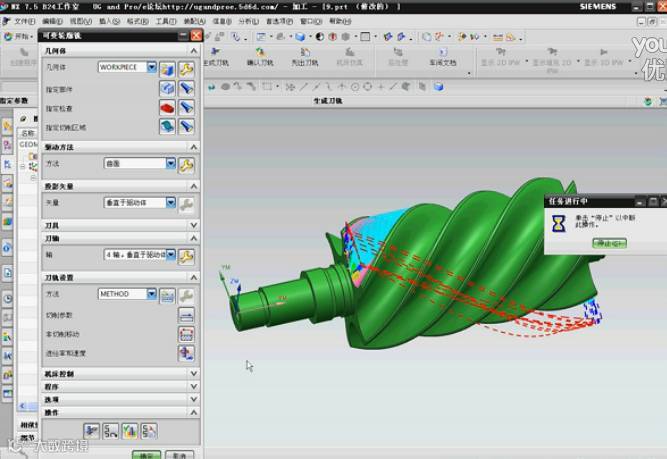Viewport: 667px width, 459px height.
Task: Expand the 程序 section
Action: coord(194,387)
